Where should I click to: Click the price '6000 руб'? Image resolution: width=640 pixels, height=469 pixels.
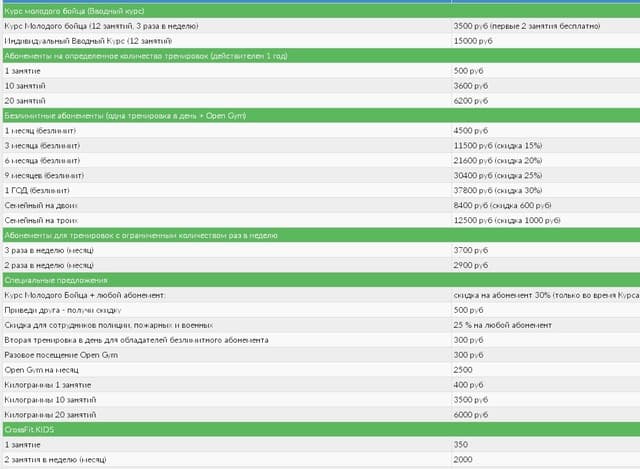click(471, 415)
